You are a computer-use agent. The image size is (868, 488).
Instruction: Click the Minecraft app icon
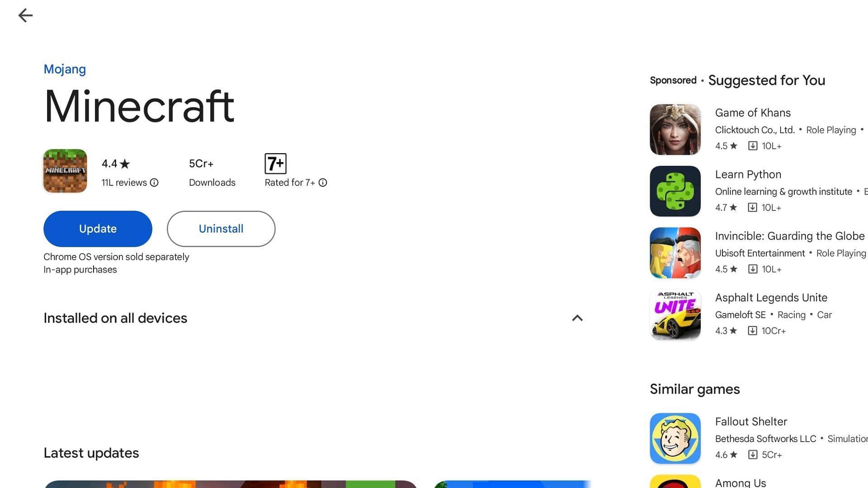65,171
